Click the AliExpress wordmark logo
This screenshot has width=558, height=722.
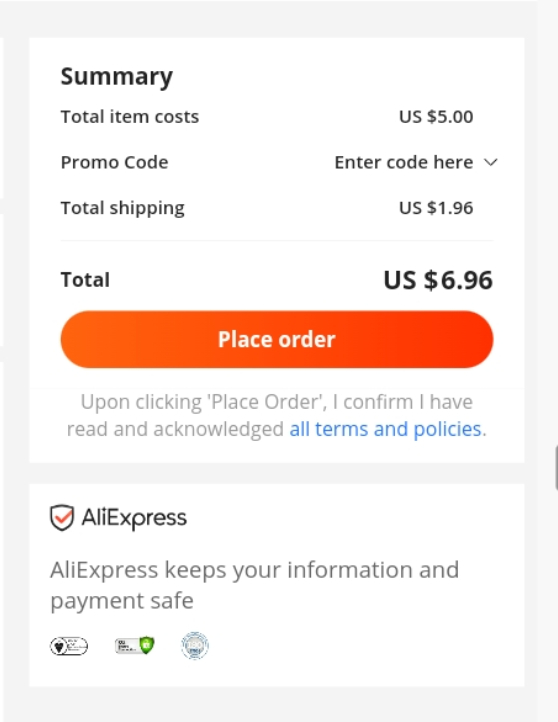[x=134, y=518]
